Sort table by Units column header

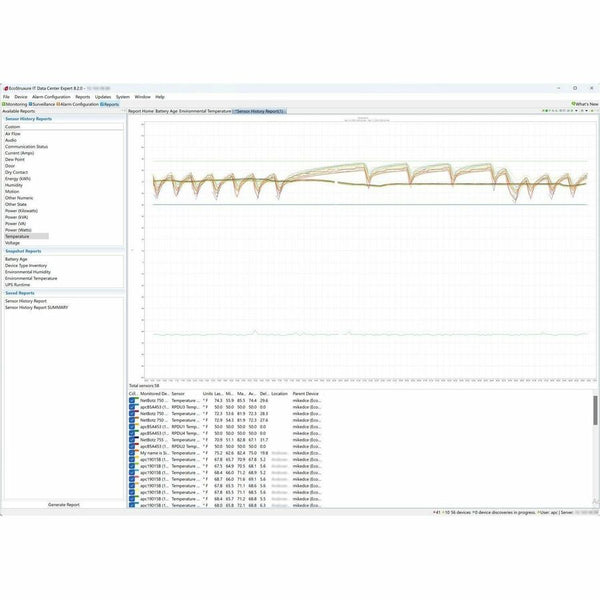pos(207,394)
